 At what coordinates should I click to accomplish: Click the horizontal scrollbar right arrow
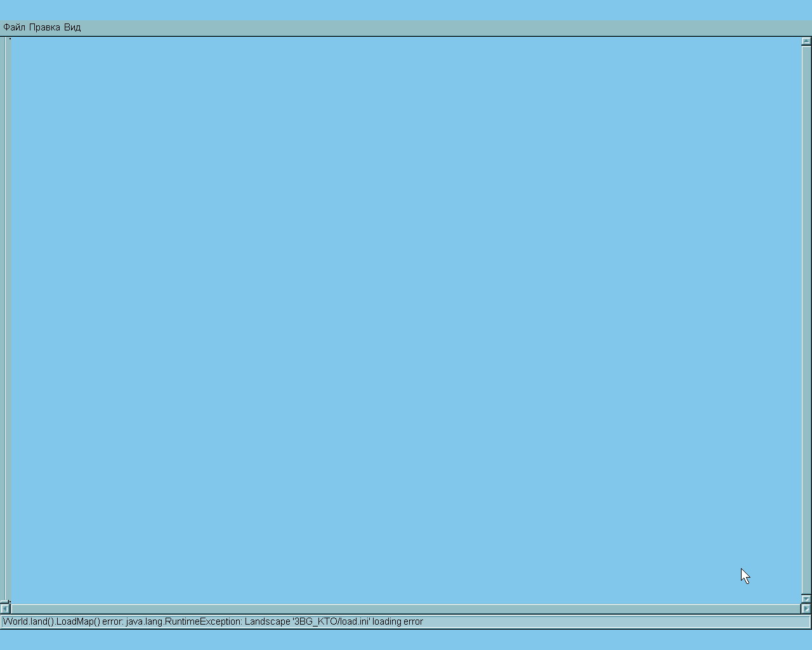click(x=806, y=608)
